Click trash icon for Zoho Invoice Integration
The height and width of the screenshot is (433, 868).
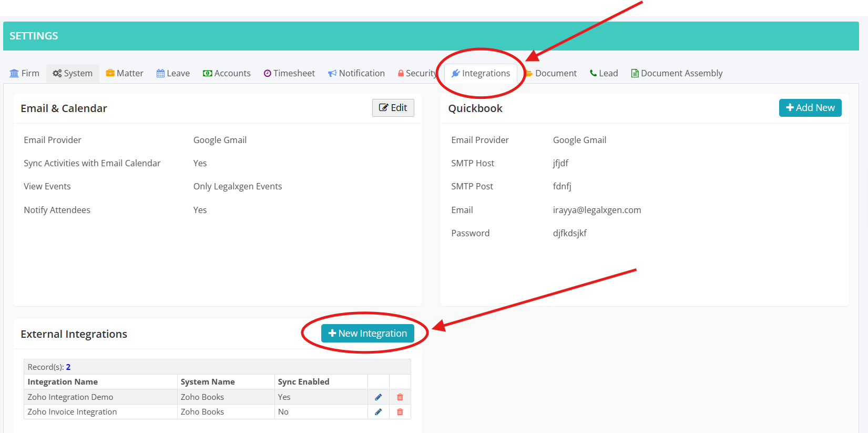400,412
